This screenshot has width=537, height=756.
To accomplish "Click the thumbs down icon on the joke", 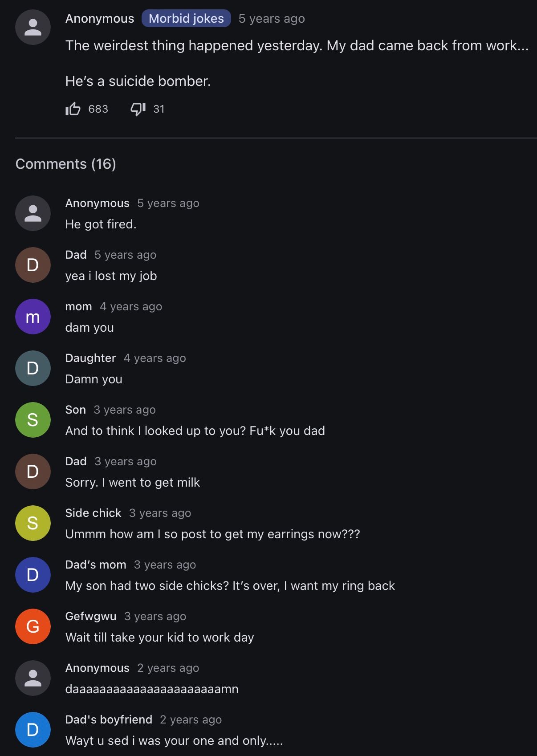I will pyautogui.click(x=138, y=109).
